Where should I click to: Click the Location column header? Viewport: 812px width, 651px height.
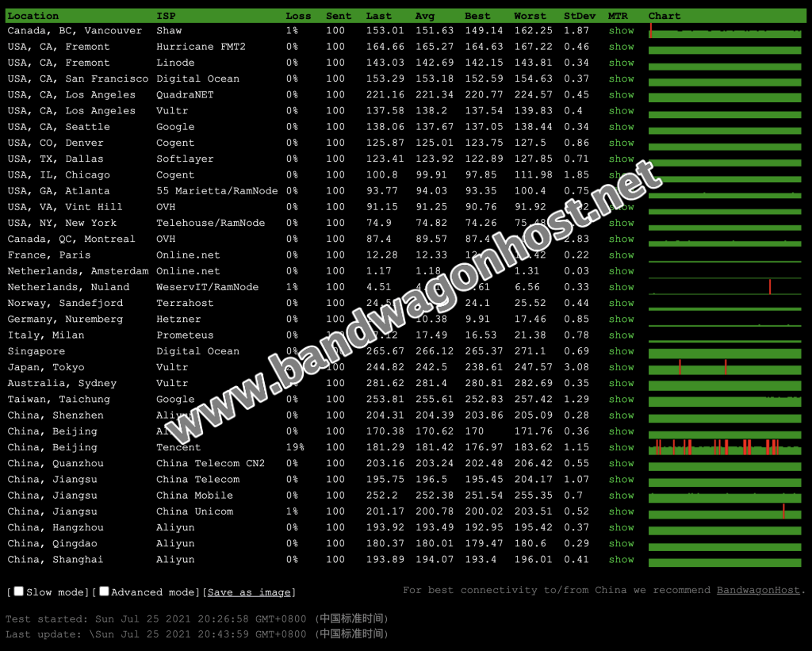(x=33, y=16)
